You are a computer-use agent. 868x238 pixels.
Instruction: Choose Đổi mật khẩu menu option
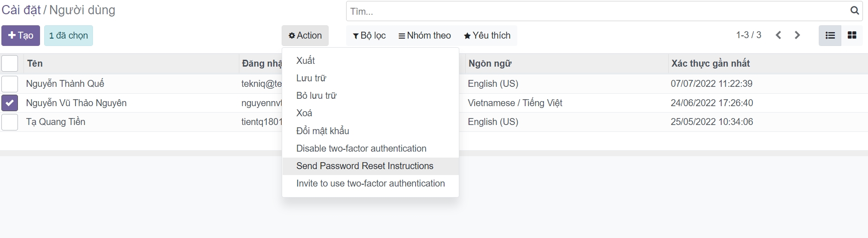323,131
